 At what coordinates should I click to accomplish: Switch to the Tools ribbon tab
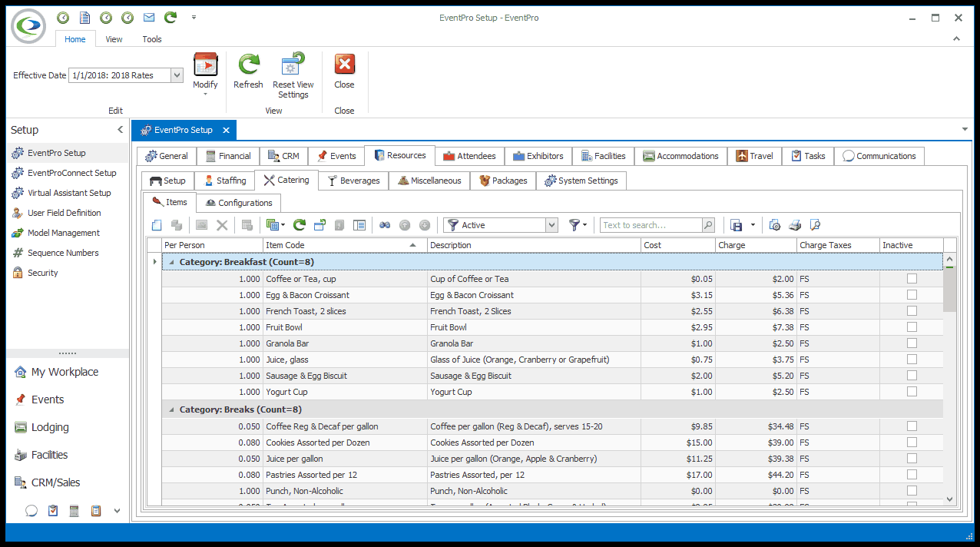click(152, 39)
